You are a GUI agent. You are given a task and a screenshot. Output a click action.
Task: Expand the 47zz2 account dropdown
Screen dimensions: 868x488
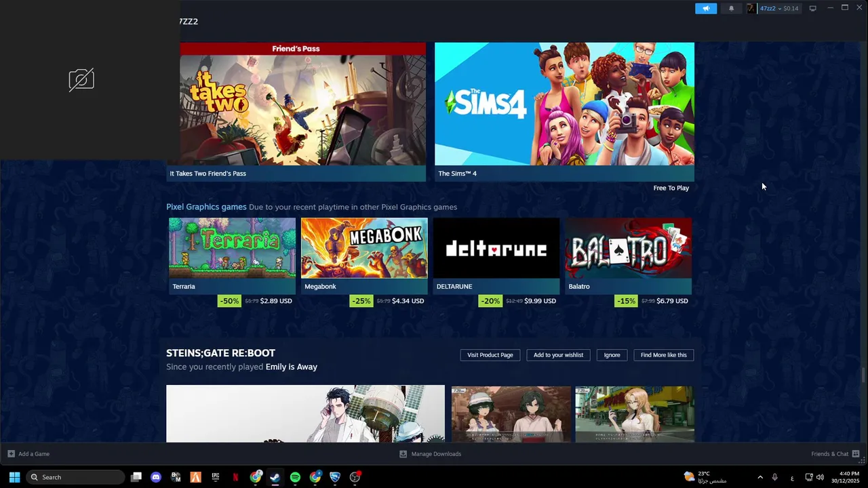780,8
